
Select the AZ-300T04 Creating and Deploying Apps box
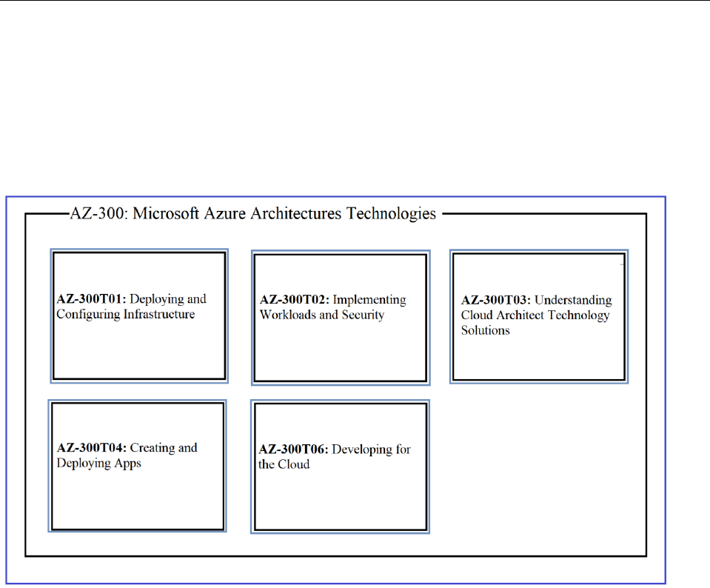pos(137,466)
